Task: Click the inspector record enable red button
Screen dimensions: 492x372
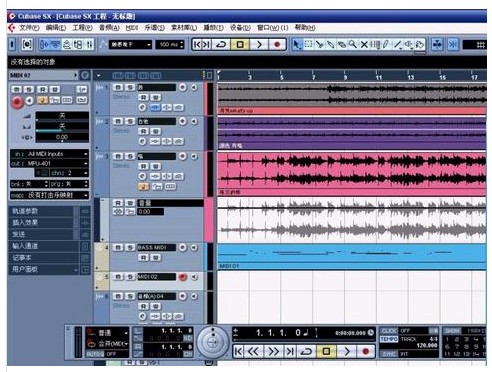Action: (17, 102)
